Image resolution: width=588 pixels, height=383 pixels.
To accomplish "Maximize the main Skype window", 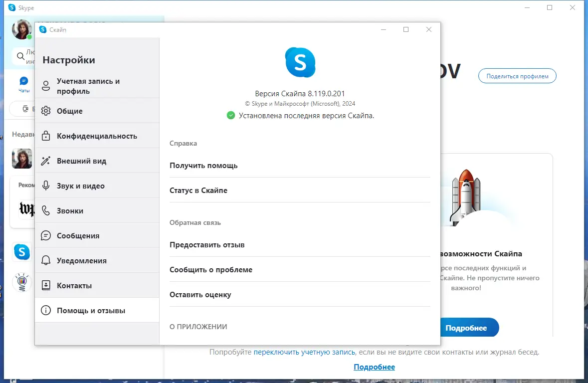I will click(550, 7).
